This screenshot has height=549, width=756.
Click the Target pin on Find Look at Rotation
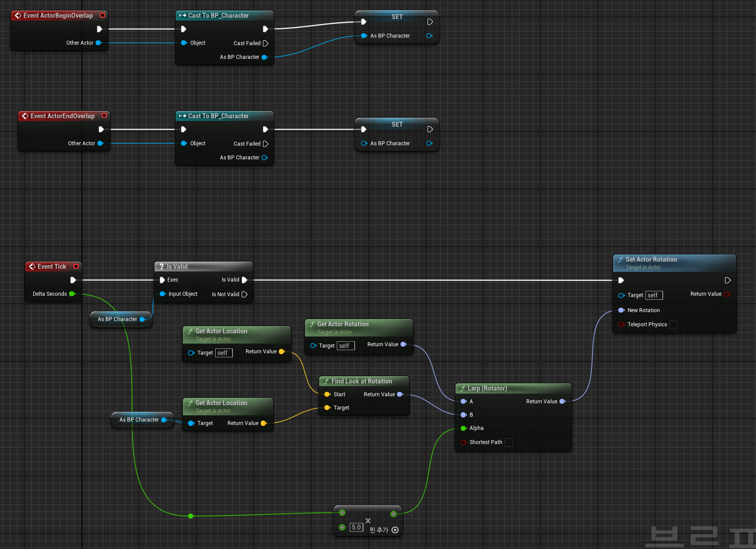(327, 408)
